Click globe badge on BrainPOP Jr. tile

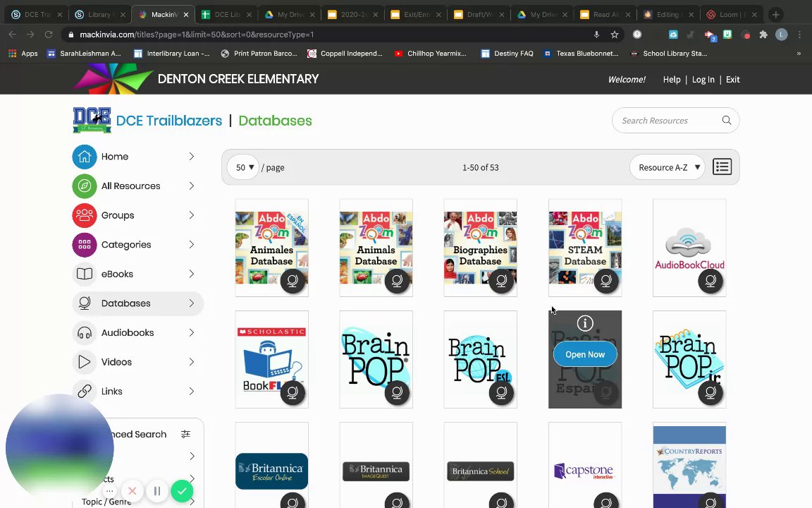710,392
